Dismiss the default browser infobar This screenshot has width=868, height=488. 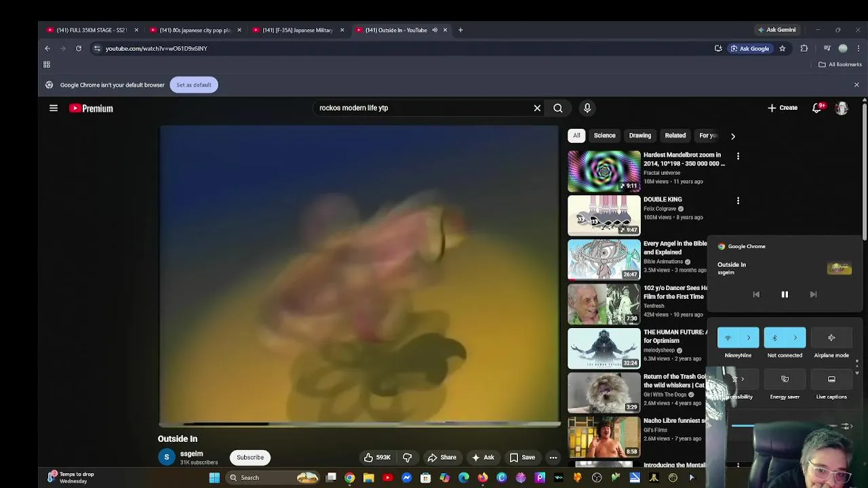(x=856, y=85)
